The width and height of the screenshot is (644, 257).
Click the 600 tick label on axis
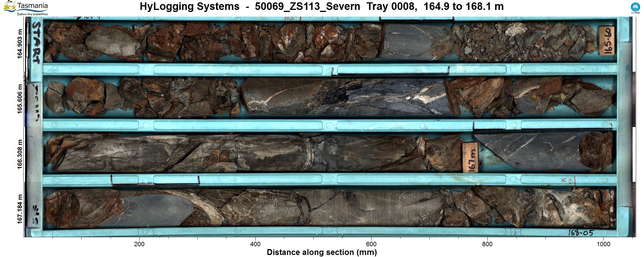pyautogui.click(x=371, y=244)
